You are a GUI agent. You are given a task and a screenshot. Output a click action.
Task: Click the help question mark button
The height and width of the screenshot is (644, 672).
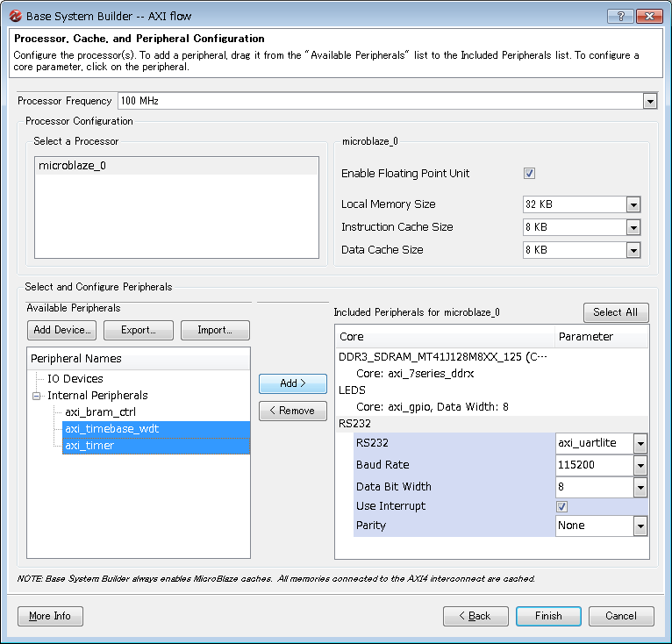(x=620, y=16)
